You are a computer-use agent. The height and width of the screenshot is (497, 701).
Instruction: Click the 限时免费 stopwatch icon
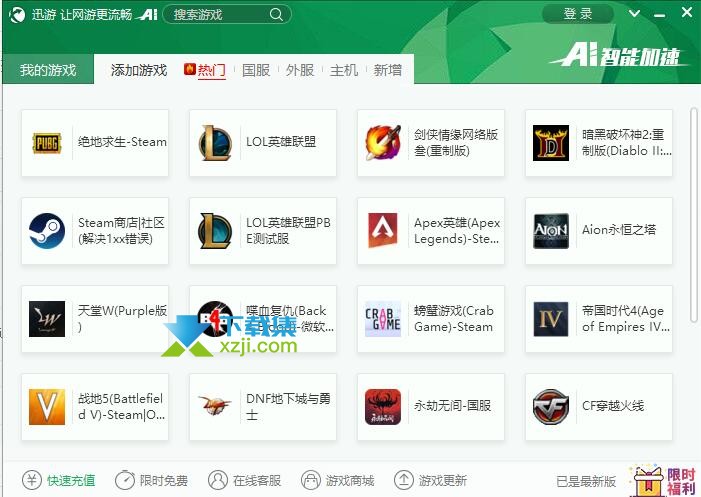(x=125, y=480)
